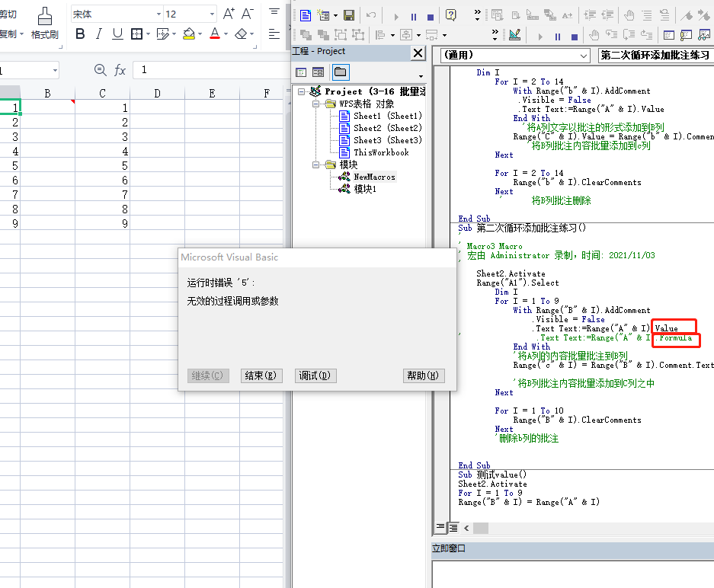The width and height of the screenshot is (714, 588).
Task: Open the font size 12 dropdown
Action: click(212, 14)
